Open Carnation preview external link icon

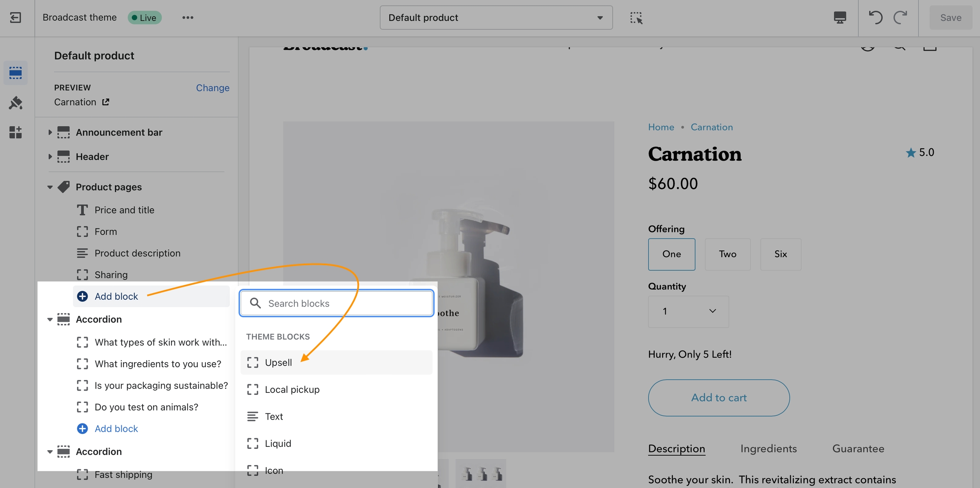coord(105,102)
